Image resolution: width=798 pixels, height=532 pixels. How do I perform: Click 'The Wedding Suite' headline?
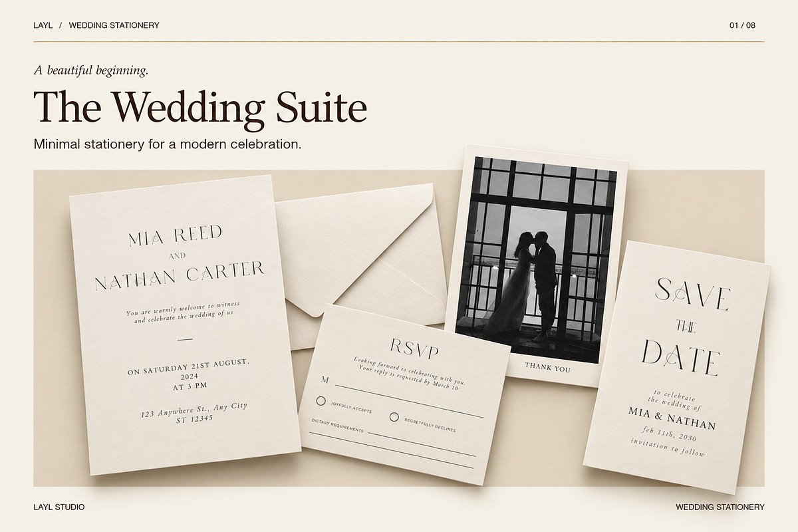coord(200,107)
